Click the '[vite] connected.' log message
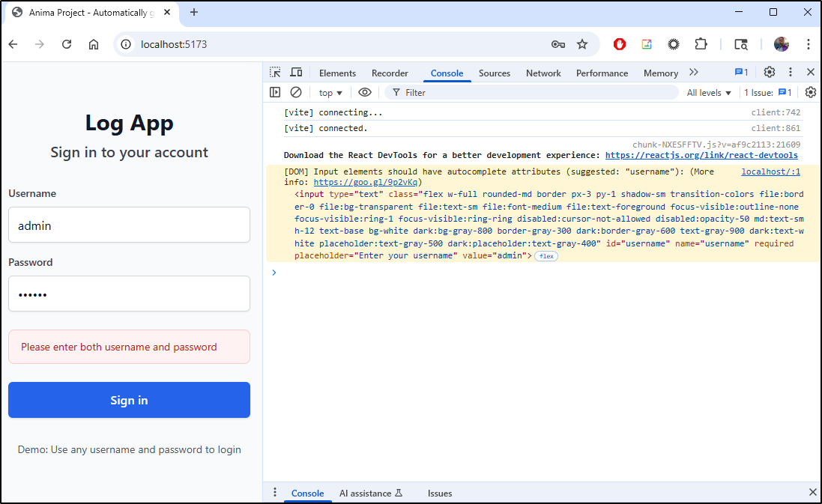This screenshot has height=504, width=822. 325,128
